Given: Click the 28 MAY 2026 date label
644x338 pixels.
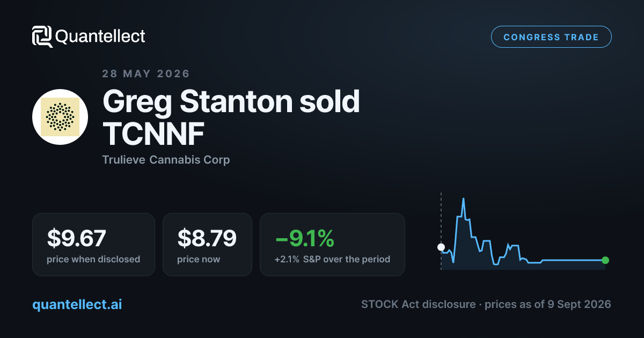Looking at the screenshot, I should pos(146,74).
